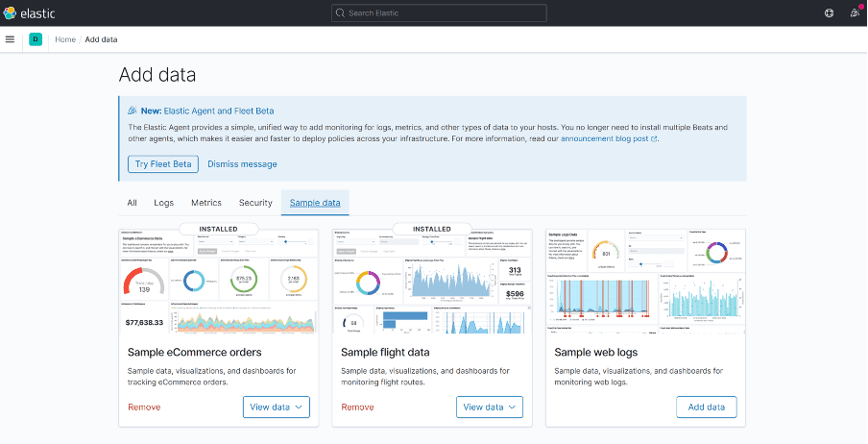Select the Sample data tab

point(315,203)
